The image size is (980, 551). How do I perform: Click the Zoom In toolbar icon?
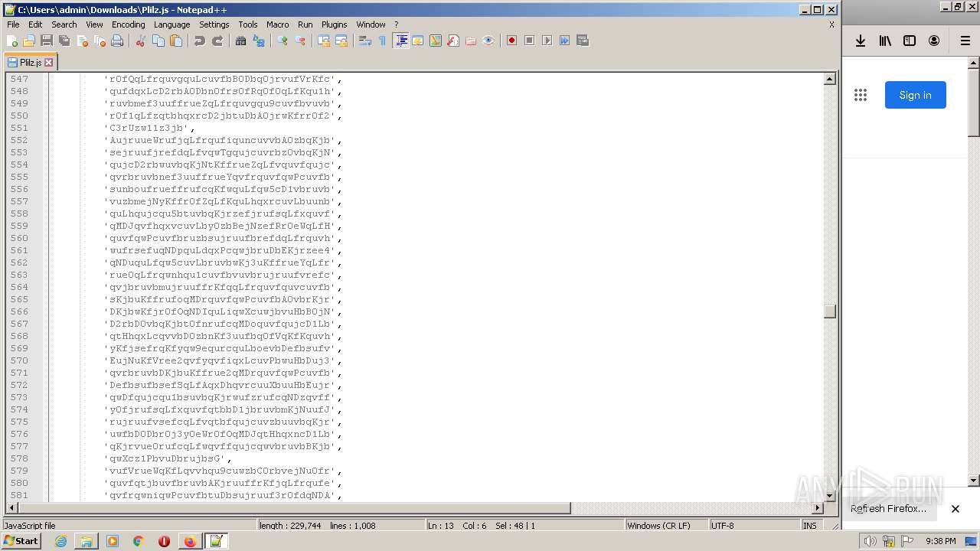pos(283,41)
